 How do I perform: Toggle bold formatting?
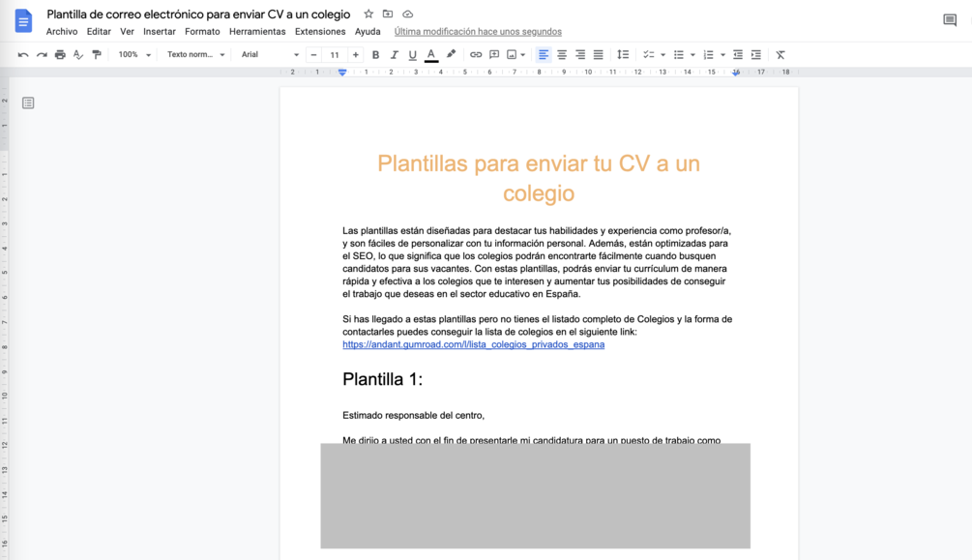[375, 54]
